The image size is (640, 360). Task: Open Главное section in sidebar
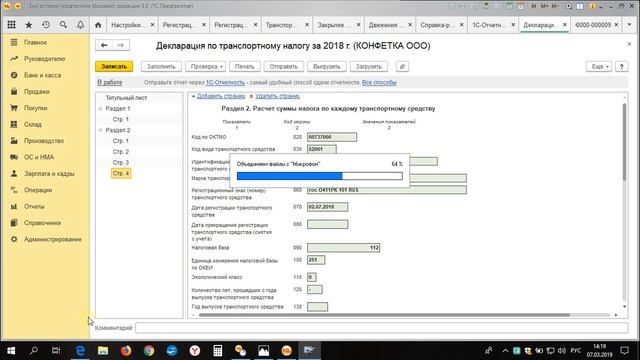35,42
